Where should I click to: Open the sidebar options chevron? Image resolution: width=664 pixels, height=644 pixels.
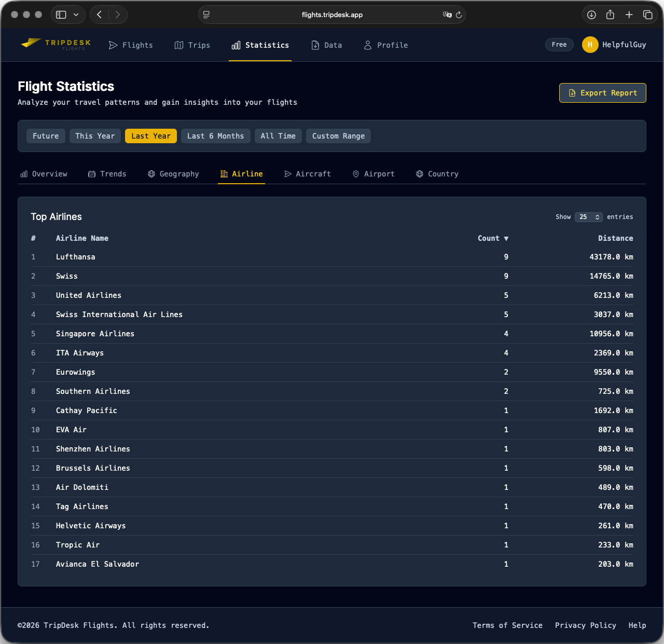coord(76,15)
